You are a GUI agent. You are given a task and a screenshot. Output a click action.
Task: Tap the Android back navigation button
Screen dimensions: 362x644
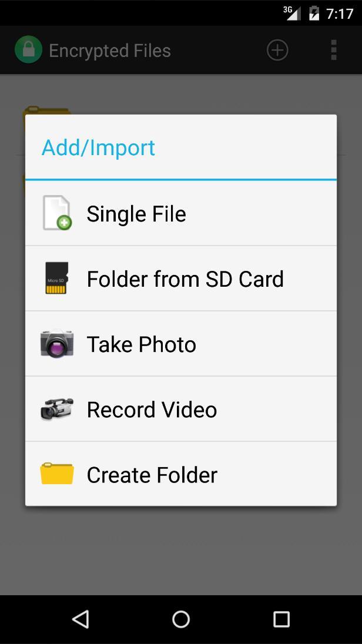(81, 619)
